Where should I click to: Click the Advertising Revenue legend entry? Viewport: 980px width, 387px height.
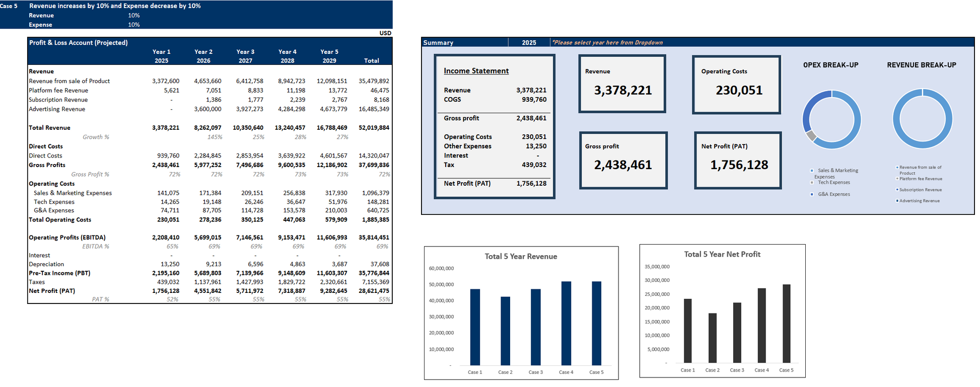919,201
